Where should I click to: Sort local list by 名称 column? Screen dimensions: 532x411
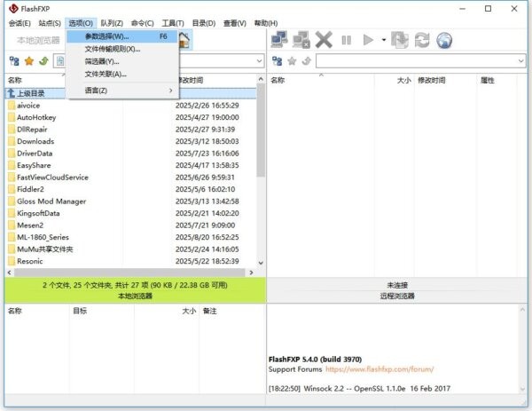[35, 80]
